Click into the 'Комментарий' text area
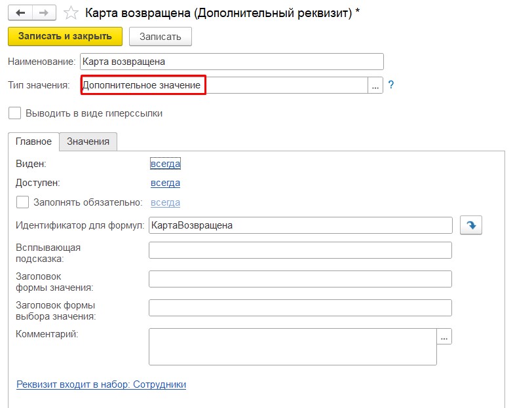Image resolution: width=532 pixels, height=408 pixels. coord(292,346)
